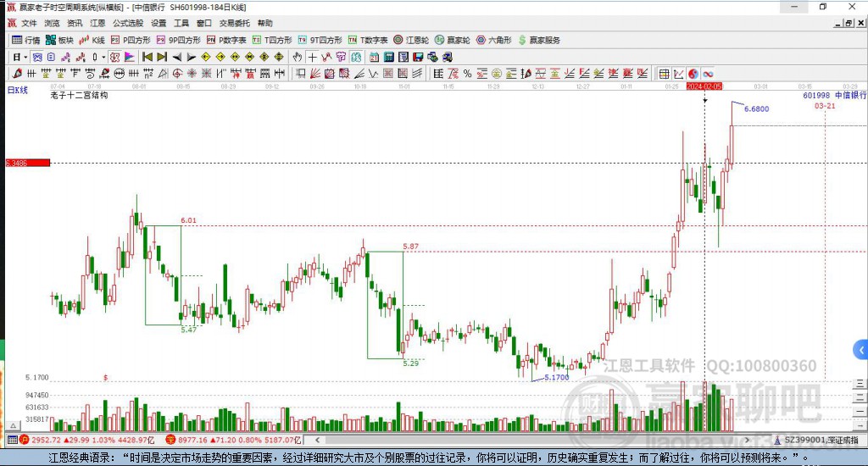Step chart left with the black left arrow
Image resolution: width=868 pixels, height=466 pixels.
pos(176,57)
